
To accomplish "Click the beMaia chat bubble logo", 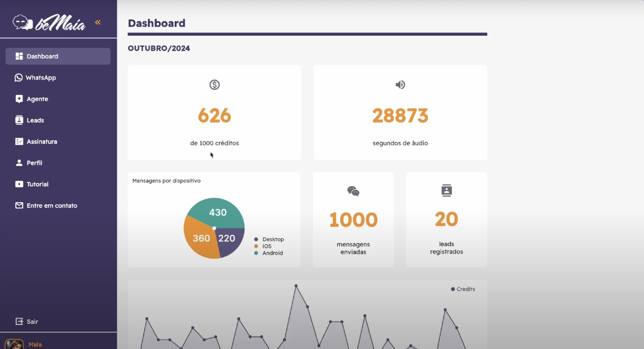I will (23, 23).
